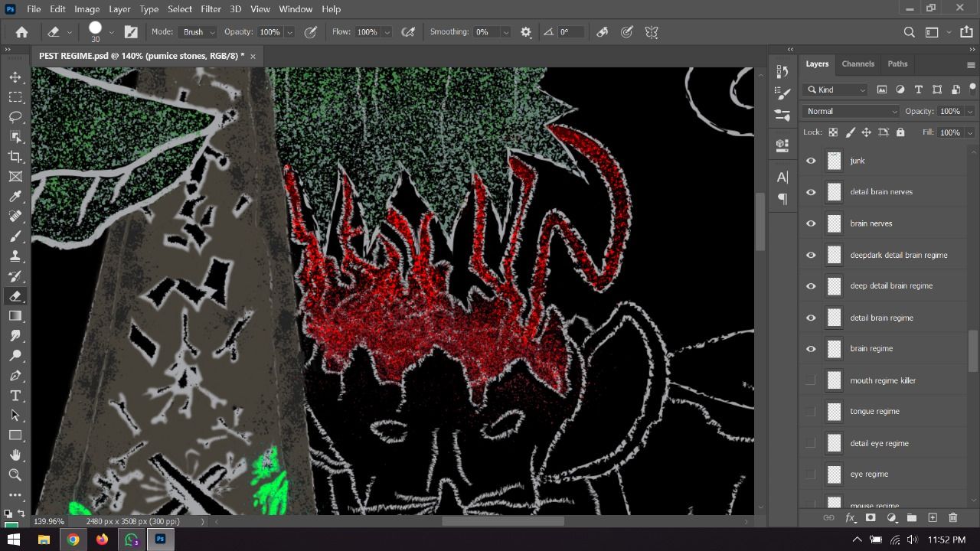980x551 pixels.
Task: Select the Zoom tool
Action: point(15,475)
